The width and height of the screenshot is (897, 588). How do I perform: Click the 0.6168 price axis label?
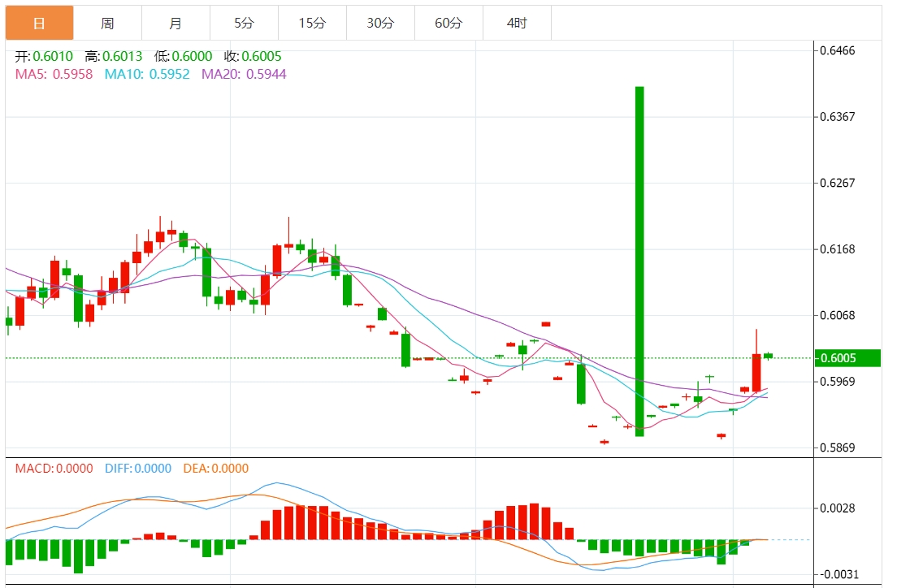point(838,249)
